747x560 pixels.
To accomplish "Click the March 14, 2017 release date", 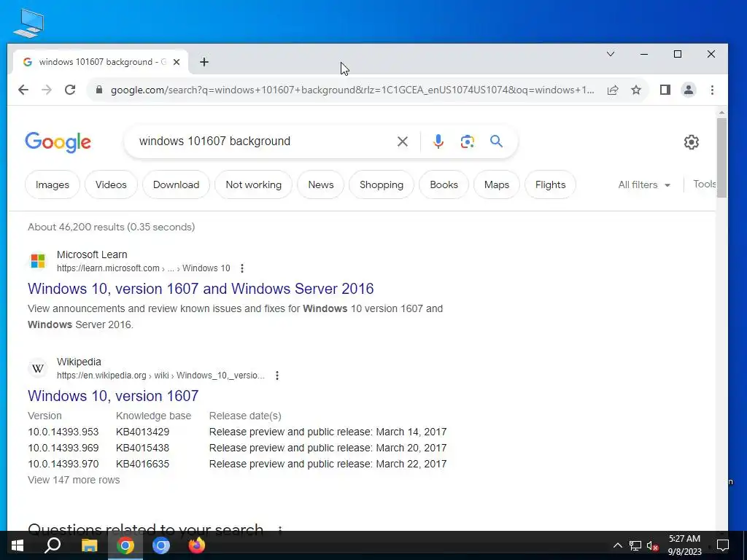I will (x=411, y=432).
